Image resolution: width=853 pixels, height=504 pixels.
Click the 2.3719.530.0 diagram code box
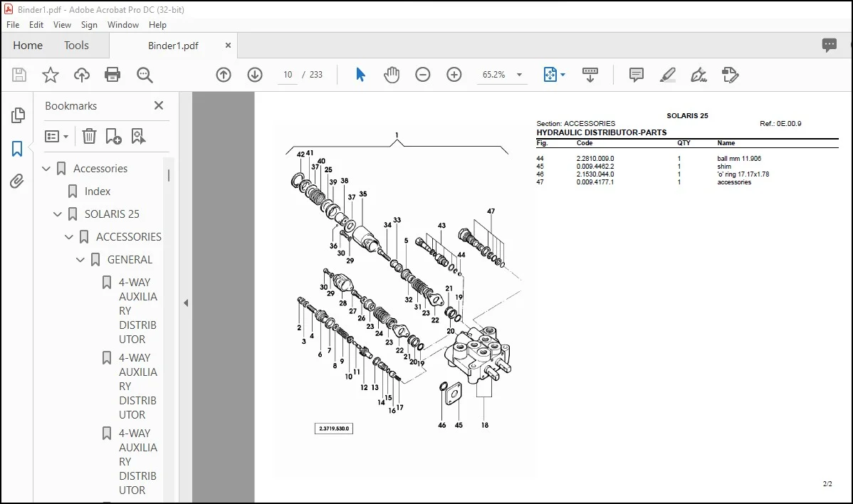[334, 429]
